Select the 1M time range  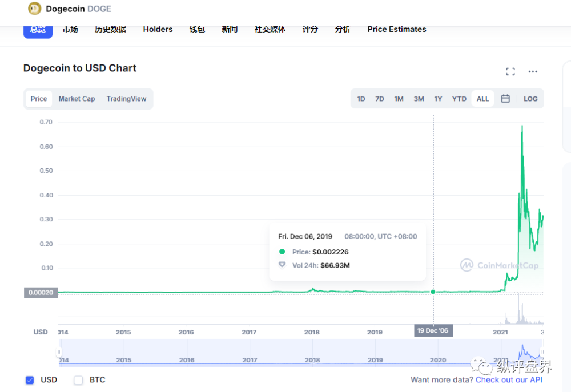click(x=399, y=99)
